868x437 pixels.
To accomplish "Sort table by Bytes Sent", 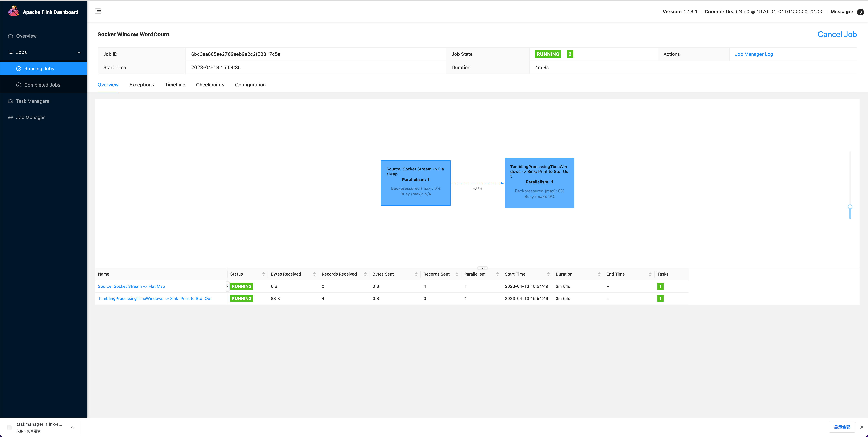I will click(416, 274).
